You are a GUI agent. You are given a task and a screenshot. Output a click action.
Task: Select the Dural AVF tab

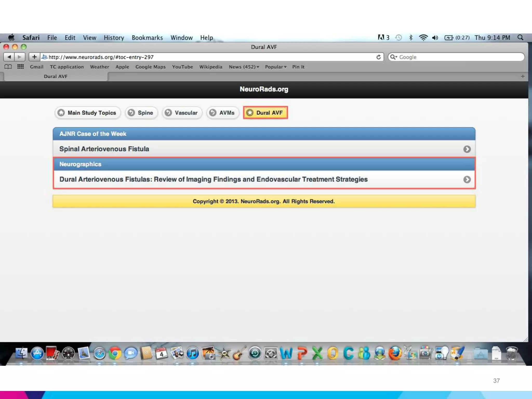click(56, 76)
